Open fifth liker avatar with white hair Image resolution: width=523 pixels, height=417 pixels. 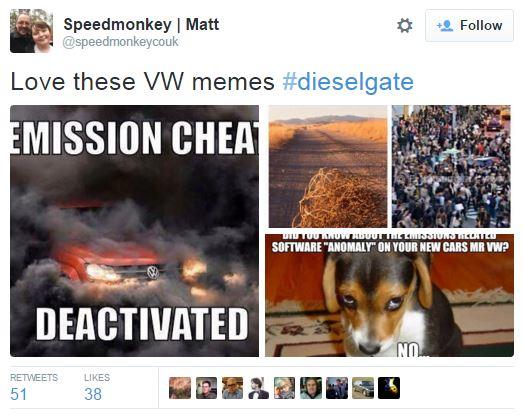(x=285, y=388)
